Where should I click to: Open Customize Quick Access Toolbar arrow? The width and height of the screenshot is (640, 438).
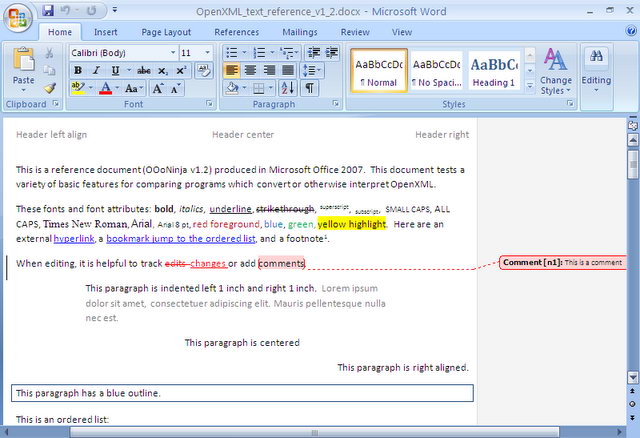(115, 10)
